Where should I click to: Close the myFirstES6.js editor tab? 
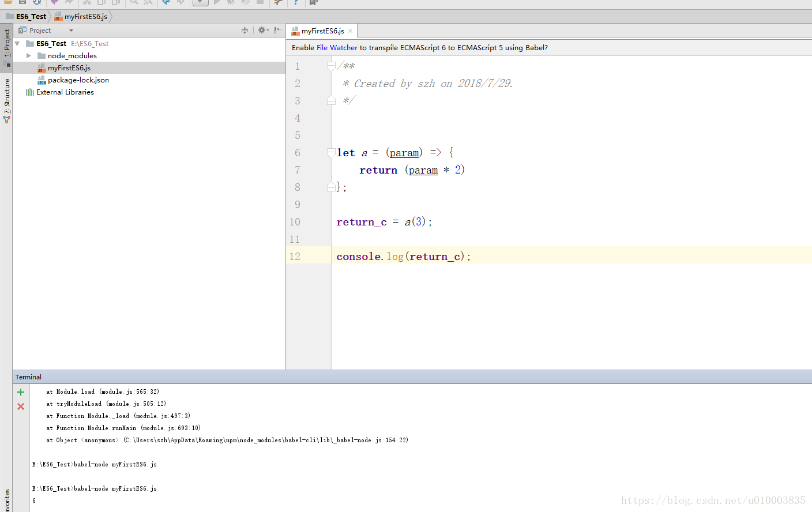click(350, 31)
